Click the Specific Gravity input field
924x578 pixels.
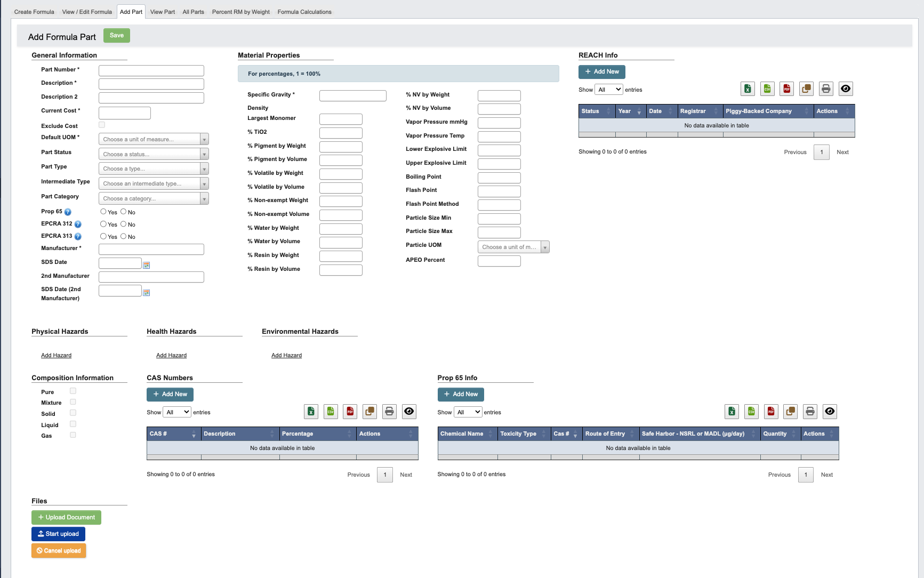point(353,95)
